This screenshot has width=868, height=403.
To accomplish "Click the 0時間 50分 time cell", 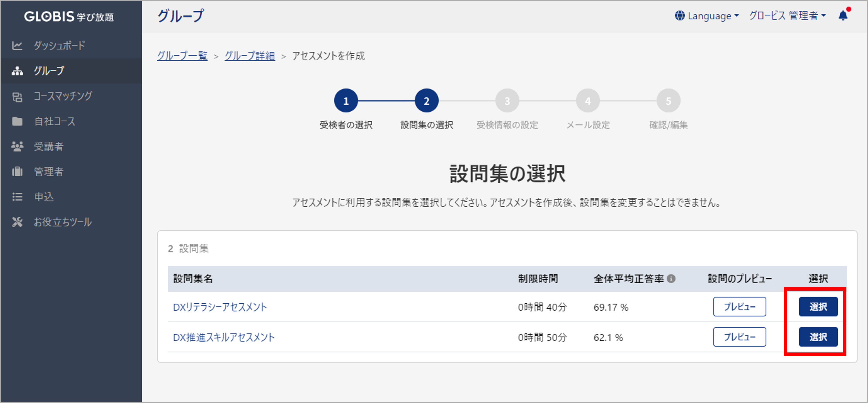I will click(x=542, y=337).
